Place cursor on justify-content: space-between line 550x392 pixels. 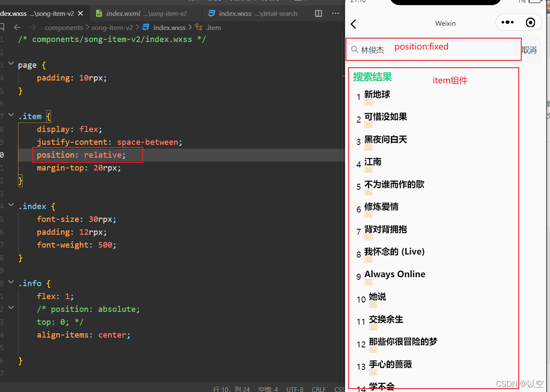(x=110, y=142)
